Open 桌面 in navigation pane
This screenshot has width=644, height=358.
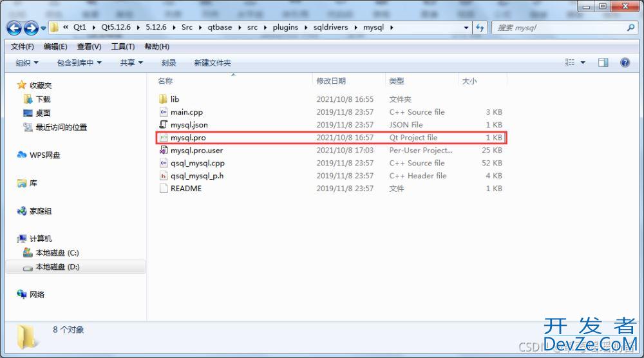coord(43,113)
